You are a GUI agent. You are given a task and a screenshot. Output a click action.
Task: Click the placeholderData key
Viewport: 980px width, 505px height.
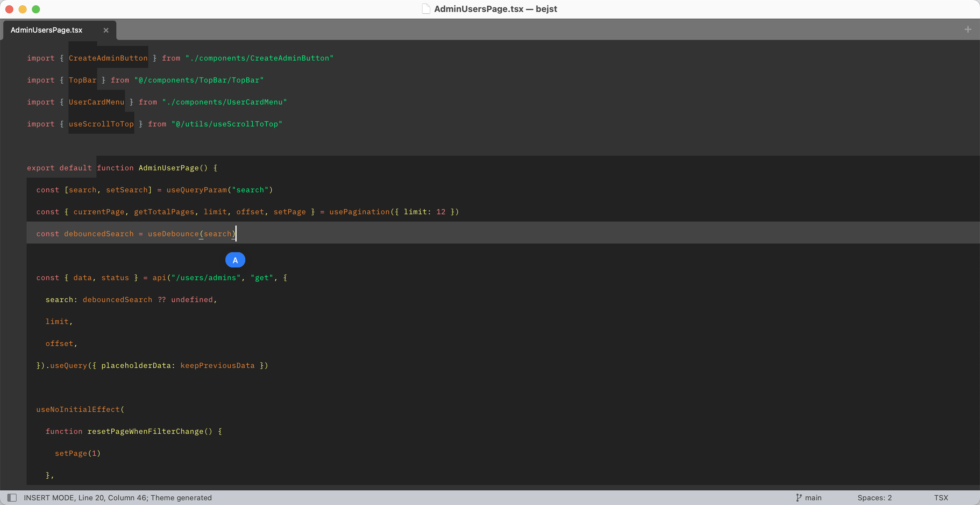[x=136, y=366]
